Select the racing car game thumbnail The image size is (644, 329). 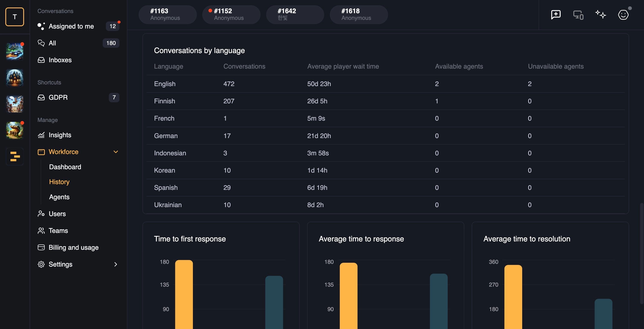click(14, 52)
